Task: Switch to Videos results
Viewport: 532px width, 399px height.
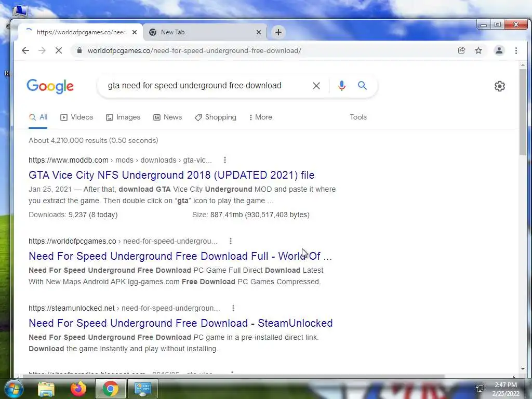Action: pos(77,117)
